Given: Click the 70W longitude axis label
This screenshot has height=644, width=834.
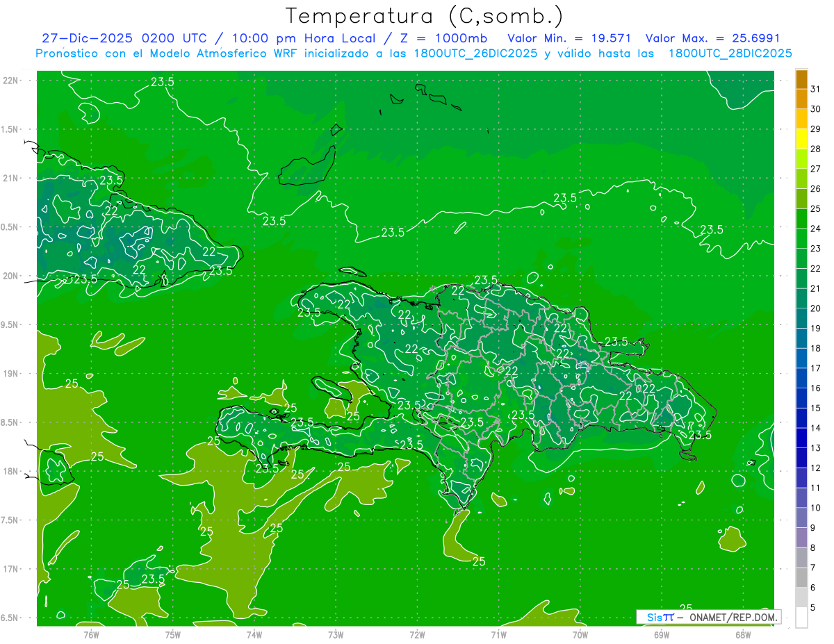Looking at the screenshot, I should point(580,634).
